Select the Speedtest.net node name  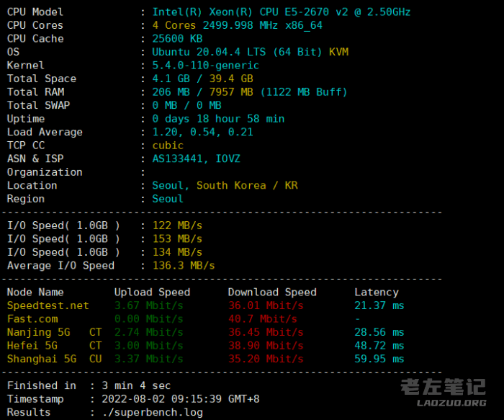48,305
